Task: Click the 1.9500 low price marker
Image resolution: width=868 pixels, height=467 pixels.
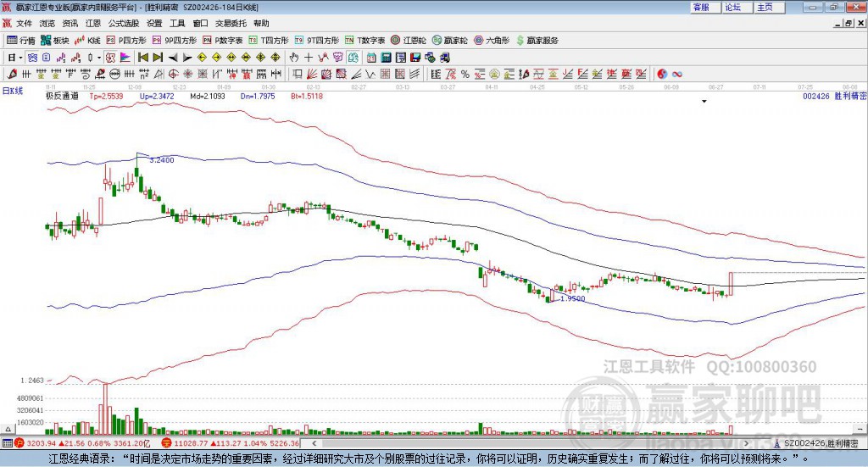Action: (x=572, y=298)
